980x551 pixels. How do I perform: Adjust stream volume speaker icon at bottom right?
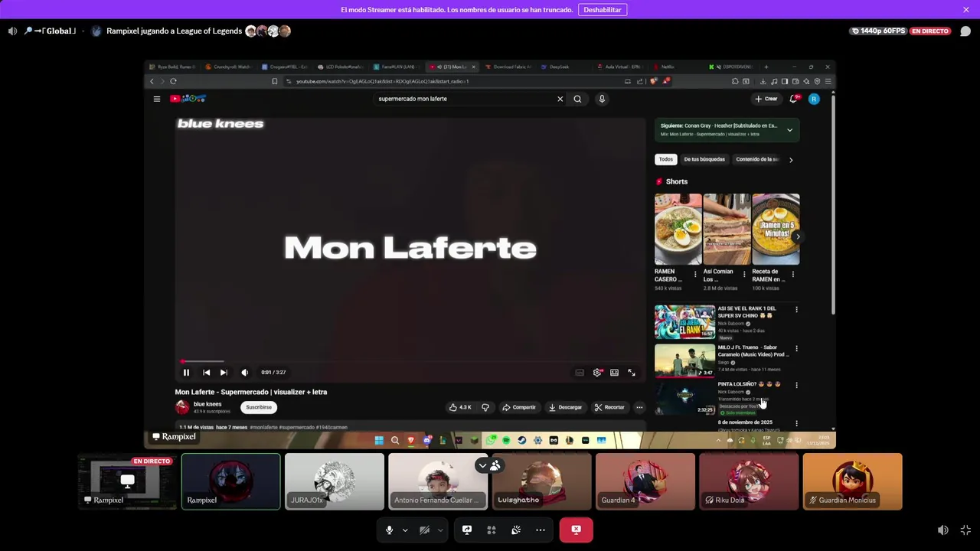click(x=943, y=530)
